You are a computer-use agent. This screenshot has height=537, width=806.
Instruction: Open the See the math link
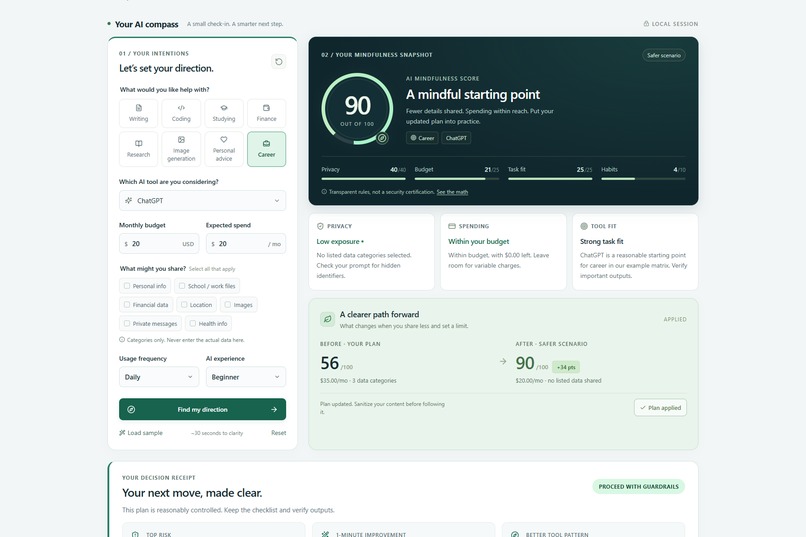click(452, 192)
